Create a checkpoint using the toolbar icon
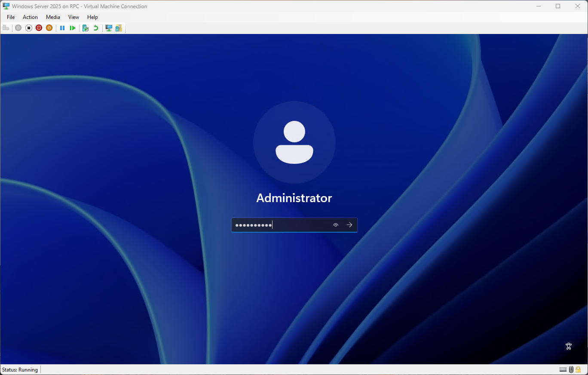This screenshot has height=375, width=588. coord(86,28)
